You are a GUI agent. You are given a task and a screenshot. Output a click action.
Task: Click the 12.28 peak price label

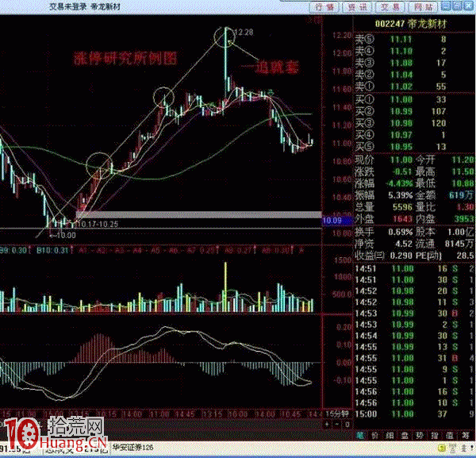244,33
